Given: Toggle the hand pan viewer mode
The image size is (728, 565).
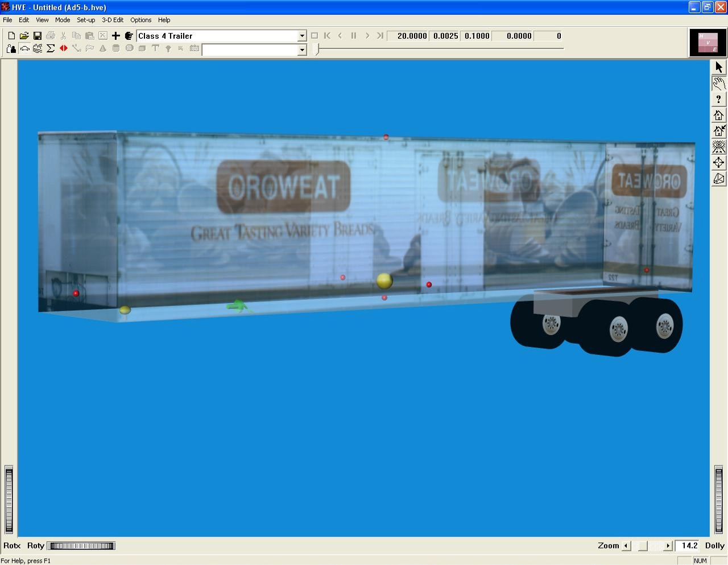Looking at the screenshot, I should 719,84.
